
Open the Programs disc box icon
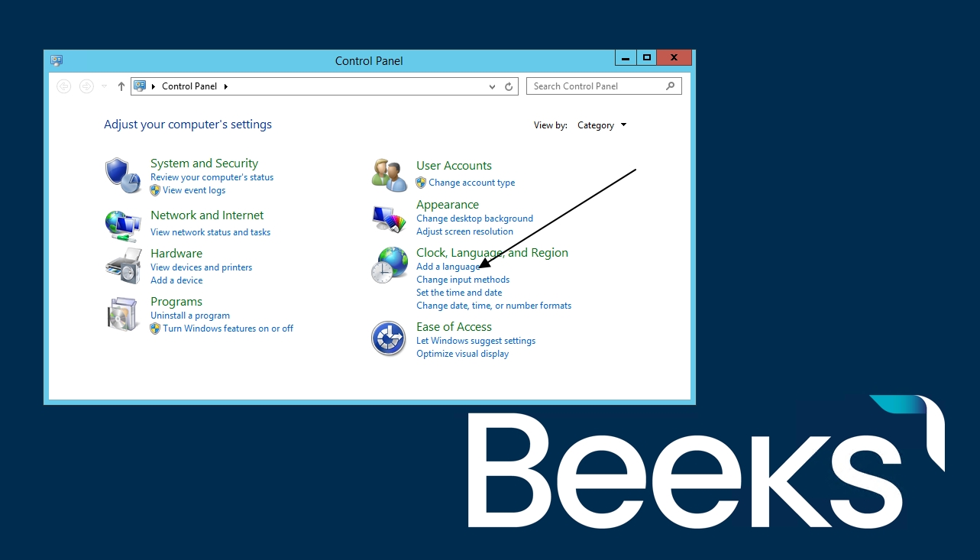click(123, 314)
